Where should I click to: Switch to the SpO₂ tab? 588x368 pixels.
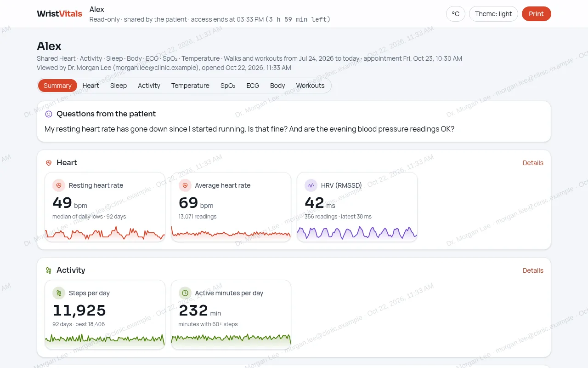(x=228, y=86)
